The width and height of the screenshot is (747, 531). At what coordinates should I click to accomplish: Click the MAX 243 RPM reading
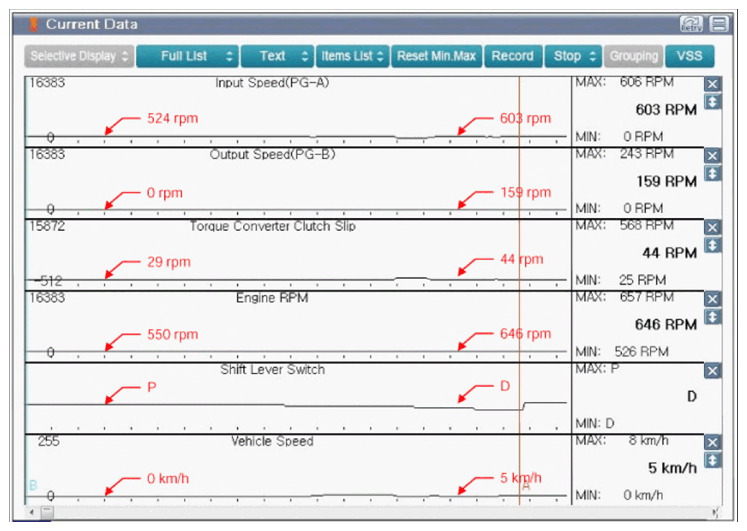coord(624,154)
